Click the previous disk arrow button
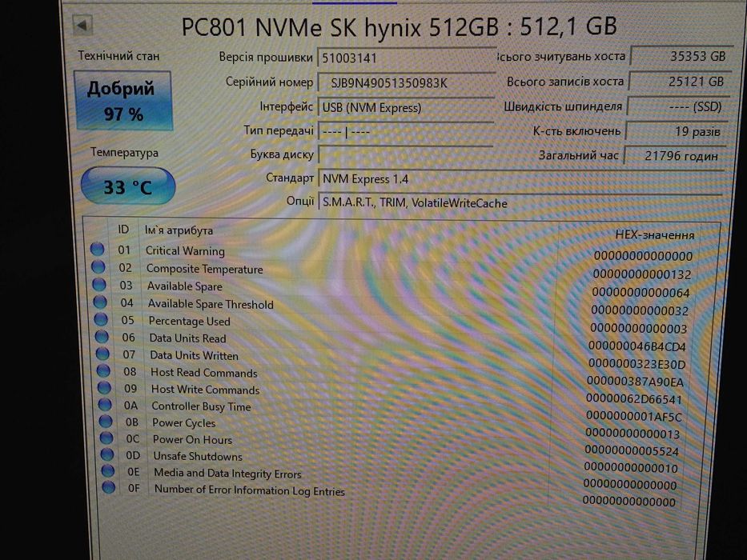The height and width of the screenshot is (560, 747). click(x=82, y=26)
